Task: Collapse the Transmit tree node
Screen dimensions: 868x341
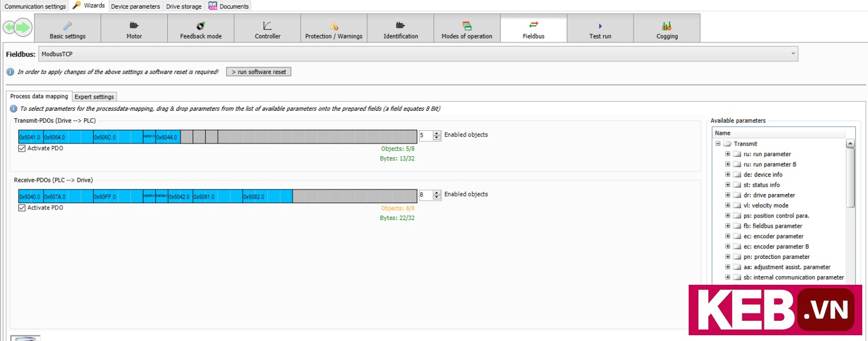Action: click(x=718, y=144)
